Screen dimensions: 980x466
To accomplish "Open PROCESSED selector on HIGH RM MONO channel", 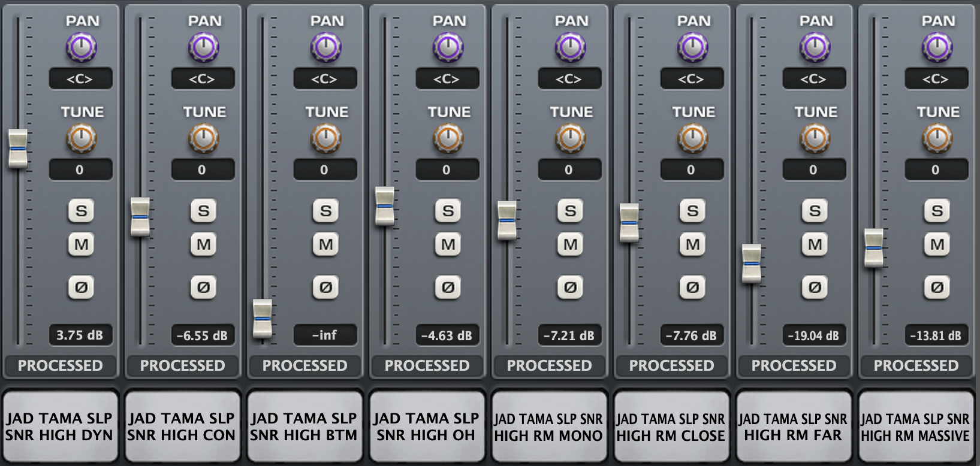I will pos(549,365).
